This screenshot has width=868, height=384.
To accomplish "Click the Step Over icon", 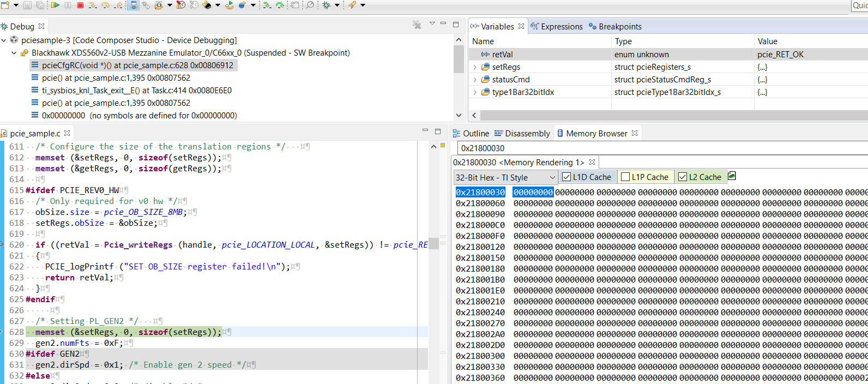I will click(105, 5).
